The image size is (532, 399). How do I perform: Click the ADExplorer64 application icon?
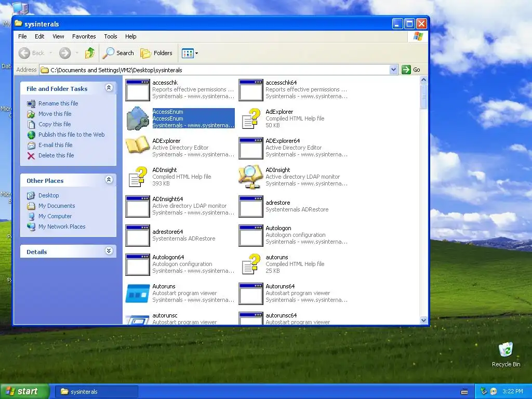tap(251, 148)
